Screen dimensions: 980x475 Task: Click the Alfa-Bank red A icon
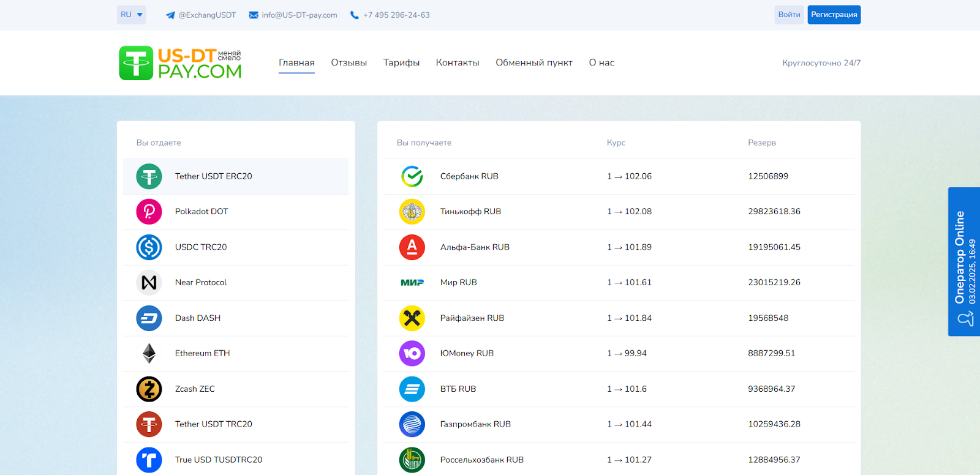click(x=412, y=247)
